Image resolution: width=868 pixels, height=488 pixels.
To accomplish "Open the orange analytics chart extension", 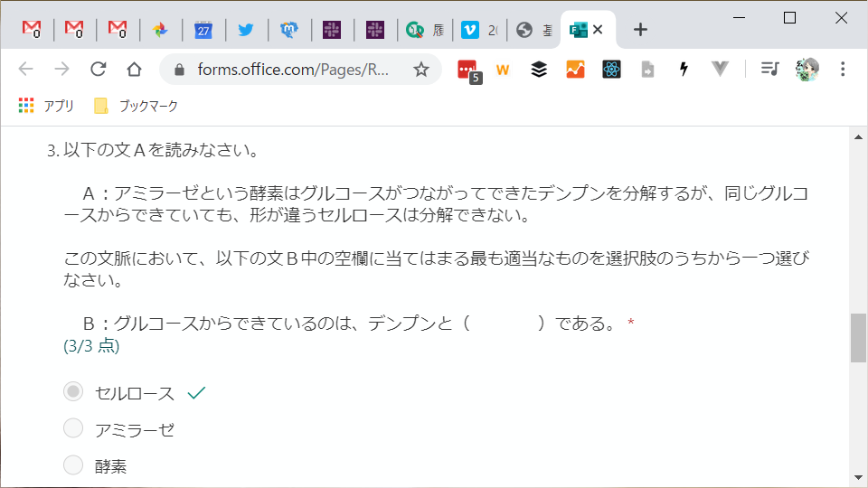I will [x=575, y=70].
